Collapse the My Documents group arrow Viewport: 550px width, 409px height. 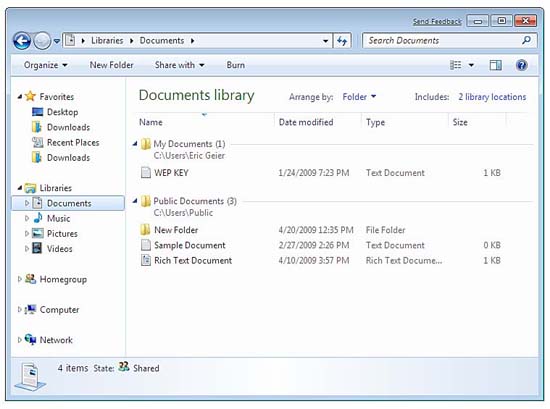pyautogui.click(x=135, y=143)
